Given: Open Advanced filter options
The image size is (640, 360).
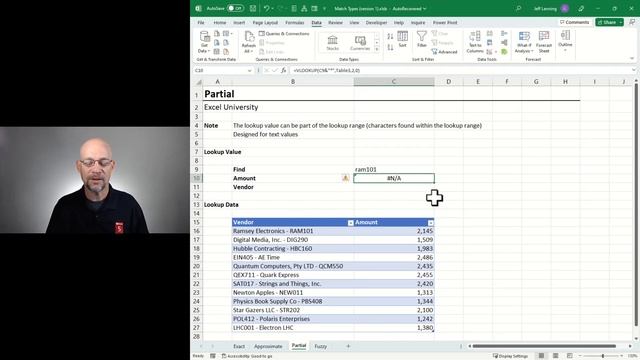Looking at the screenshot, I should click(444, 52).
